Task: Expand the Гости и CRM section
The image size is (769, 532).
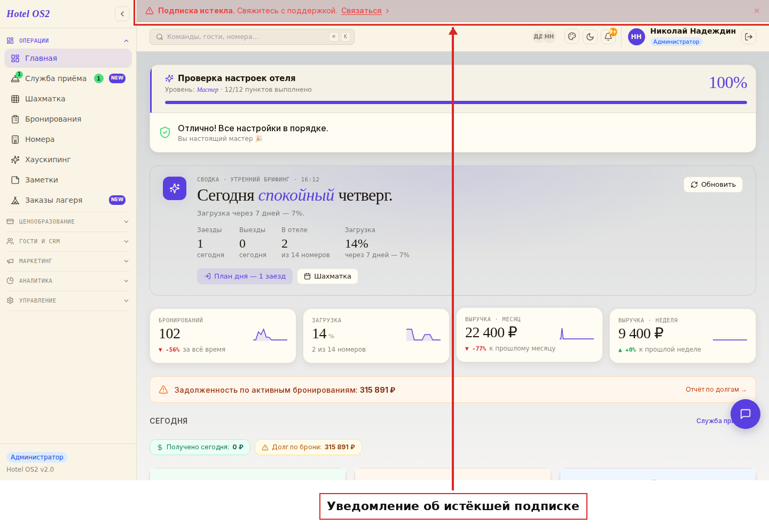Action: tap(68, 241)
